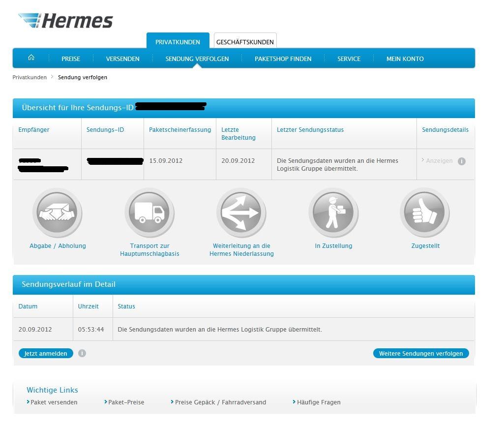Click the Anzeigen details link
Screen dimensions: 504x429
(439, 161)
